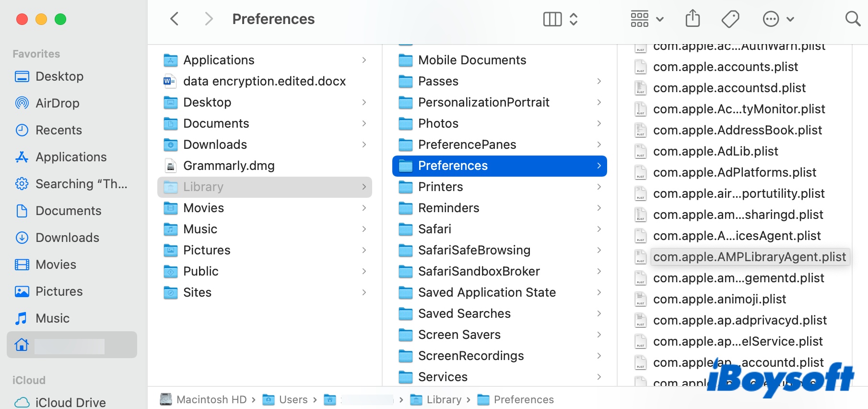
Task: Open iCloud Drive in the sidebar
Action: (x=70, y=402)
